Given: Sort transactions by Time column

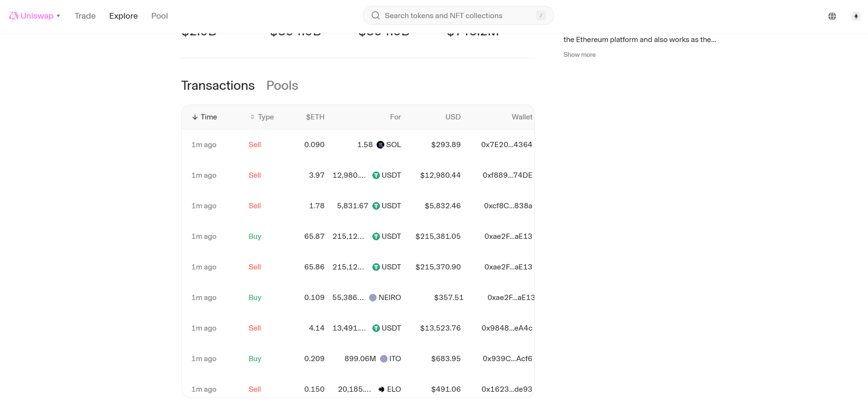Looking at the screenshot, I should pyautogui.click(x=205, y=117).
